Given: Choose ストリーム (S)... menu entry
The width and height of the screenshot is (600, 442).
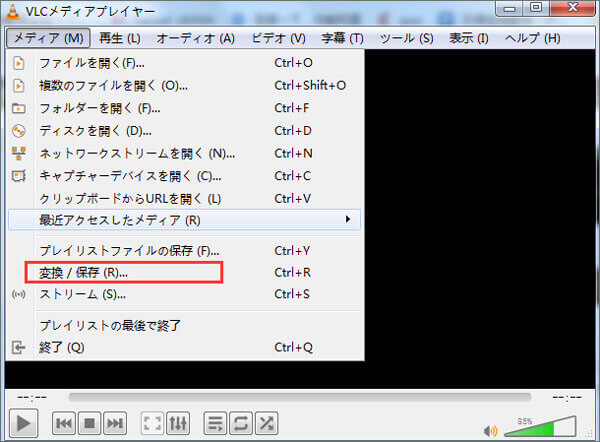Looking at the screenshot, I should tap(184, 294).
